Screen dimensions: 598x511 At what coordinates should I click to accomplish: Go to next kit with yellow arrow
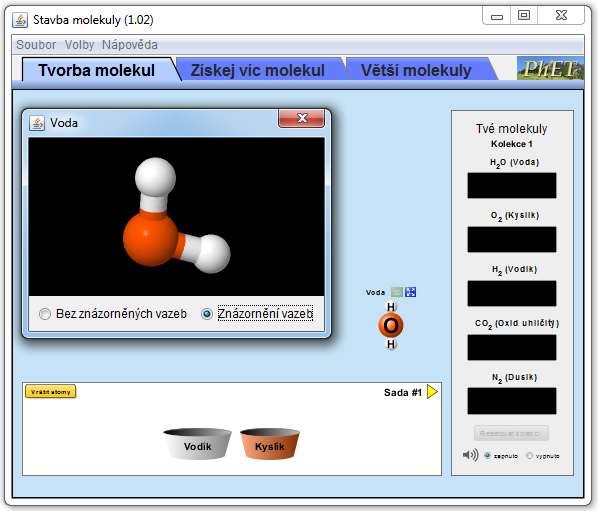(x=432, y=392)
